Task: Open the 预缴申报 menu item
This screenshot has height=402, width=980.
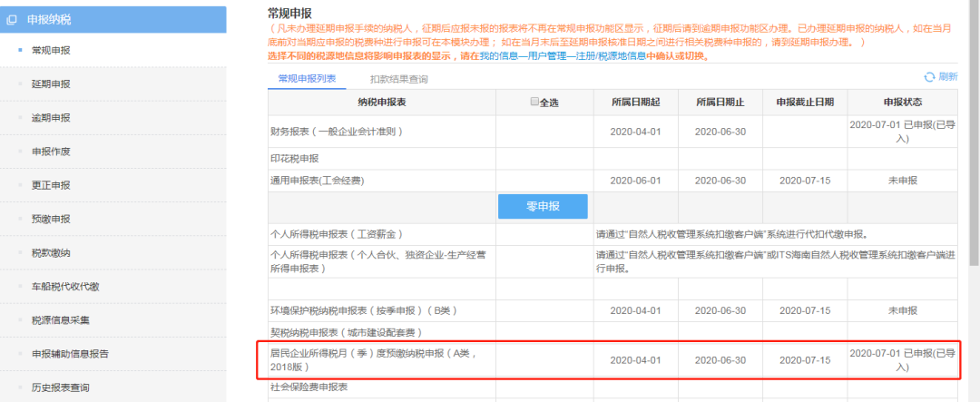Action: (x=51, y=219)
